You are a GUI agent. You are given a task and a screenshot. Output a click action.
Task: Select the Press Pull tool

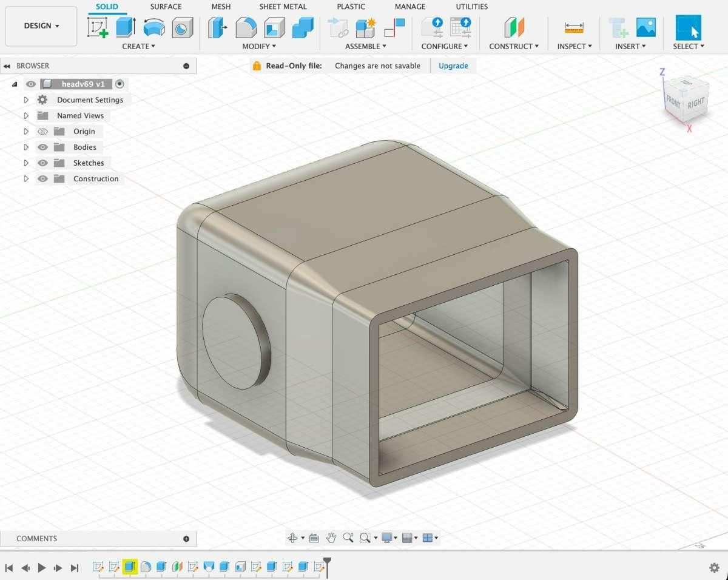click(218, 27)
